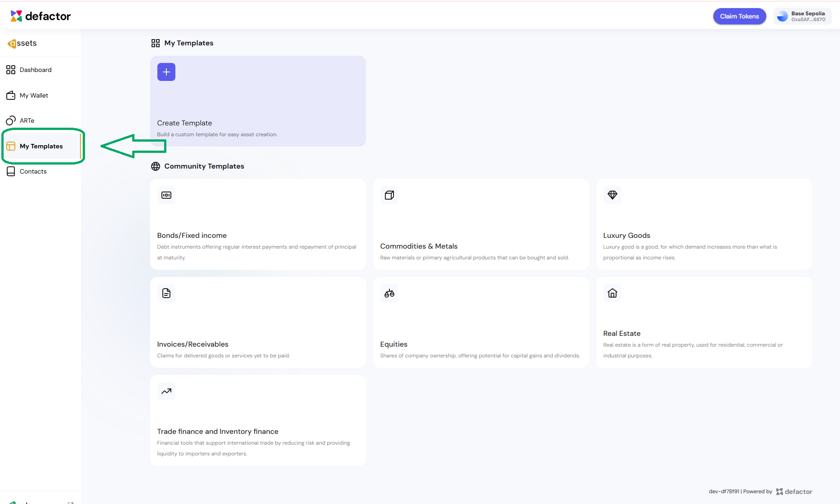840x504 pixels.
Task: Click the Equities balance scale icon
Action: [389, 293]
